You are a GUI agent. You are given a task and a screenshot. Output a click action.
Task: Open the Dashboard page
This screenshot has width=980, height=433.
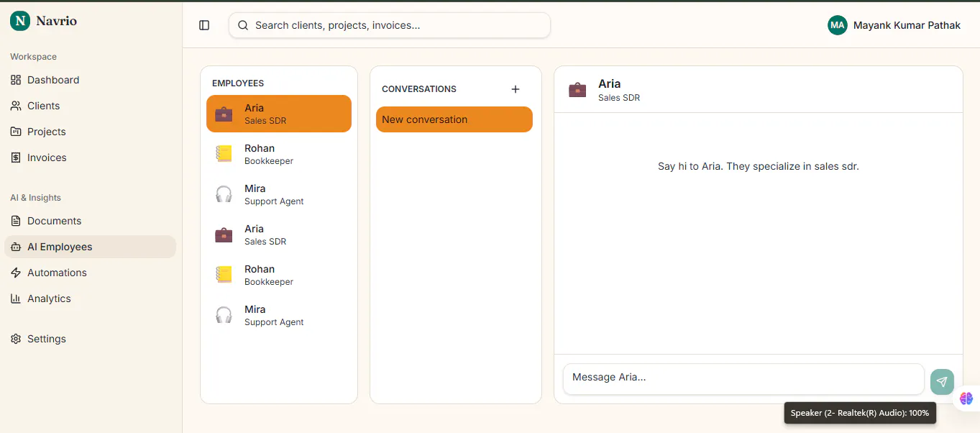90,80
